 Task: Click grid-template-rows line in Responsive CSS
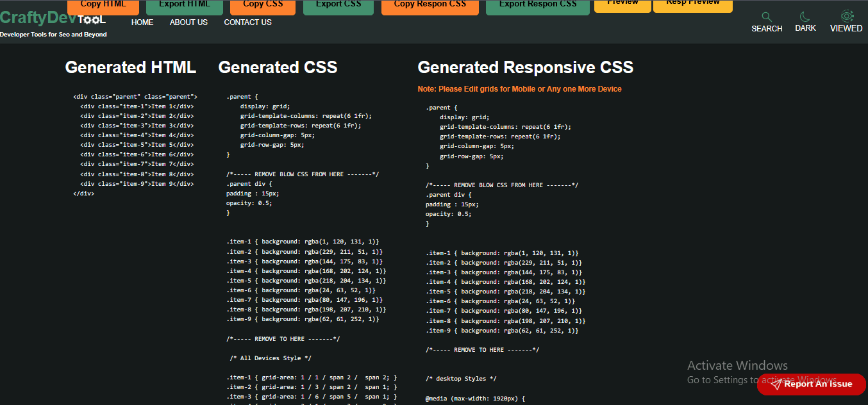[x=500, y=136]
